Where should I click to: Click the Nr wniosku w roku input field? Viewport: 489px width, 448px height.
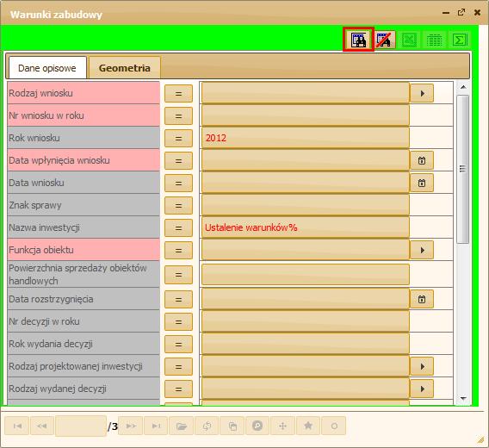pos(306,115)
